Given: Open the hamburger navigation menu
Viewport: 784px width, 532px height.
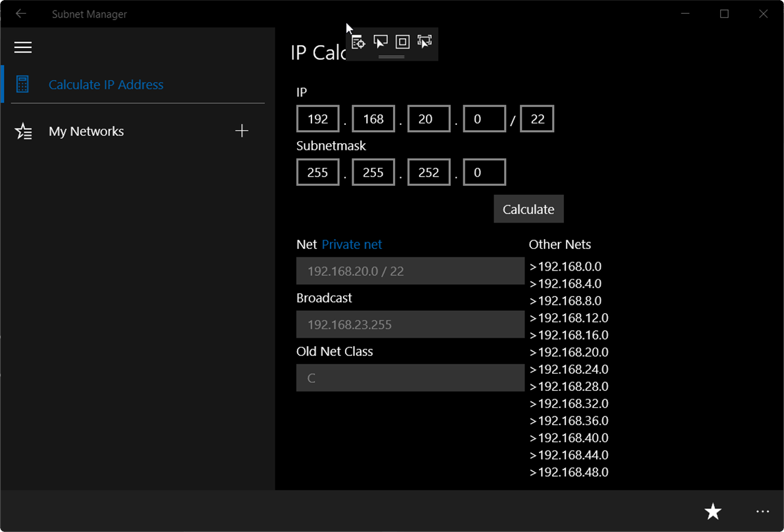Looking at the screenshot, I should click(22, 47).
